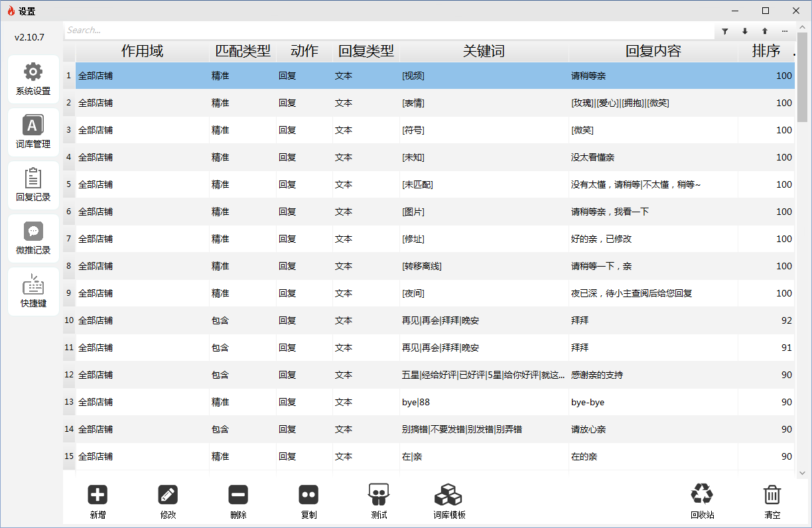
Task: Click version label v2.10.7
Action: coord(29,37)
